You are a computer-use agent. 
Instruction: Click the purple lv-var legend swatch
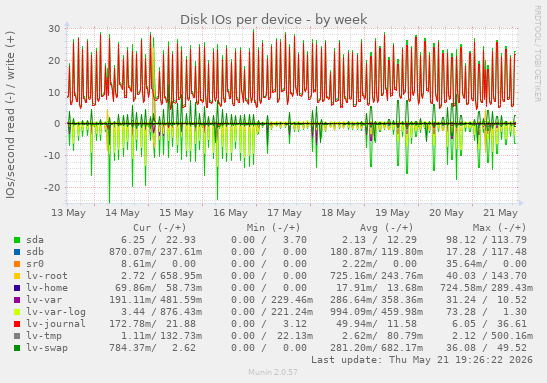(17, 300)
